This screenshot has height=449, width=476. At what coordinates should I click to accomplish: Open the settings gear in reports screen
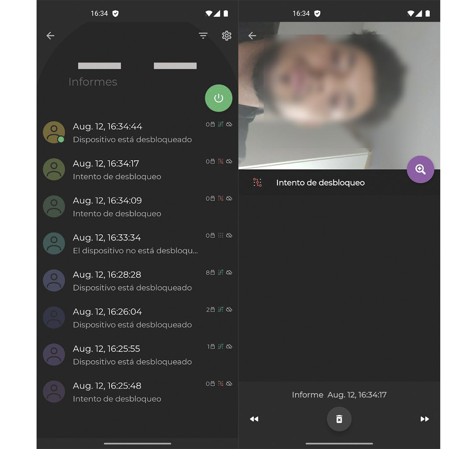coord(226,36)
